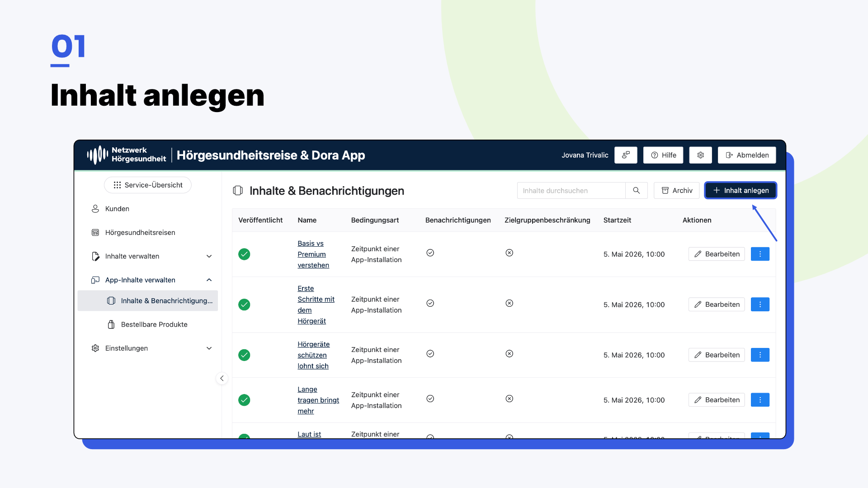Click the Bestellbare Produkte bag icon
868x488 pixels.
pyautogui.click(x=111, y=324)
